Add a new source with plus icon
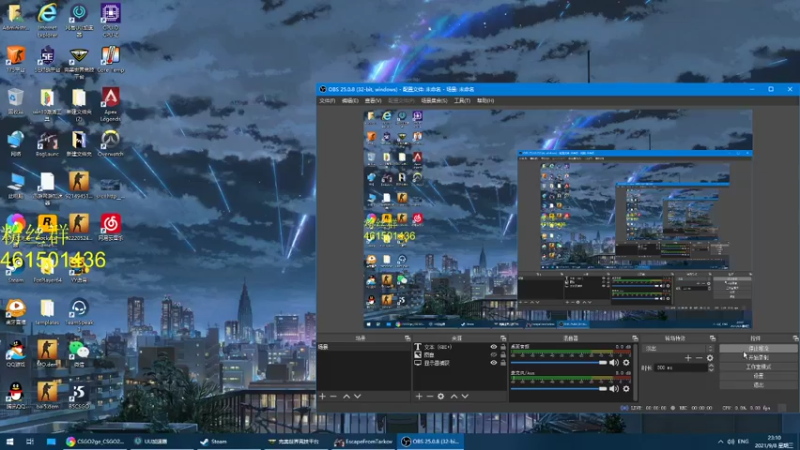Viewport: 800px width, 450px height. (419, 396)
